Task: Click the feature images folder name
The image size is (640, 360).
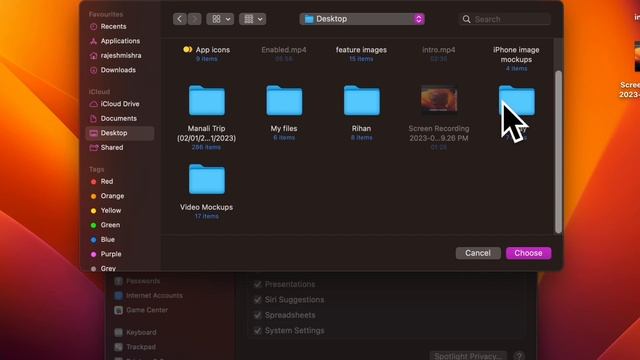Action: coord(361,50)
